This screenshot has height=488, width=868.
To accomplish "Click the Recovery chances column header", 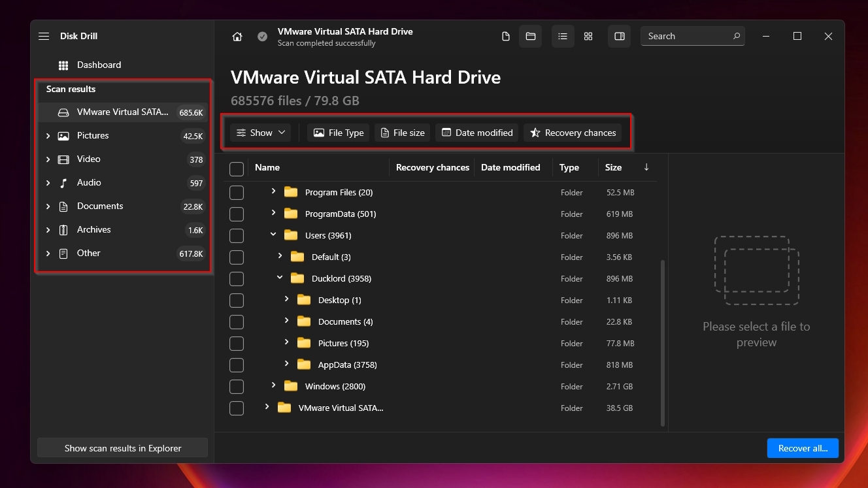I will pyautogui.click(x=433, y=167).
